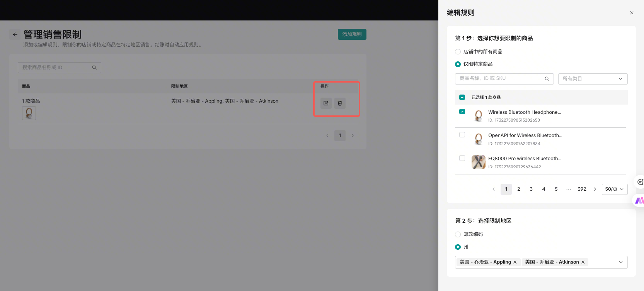Image resolution: width=644 pixels, height=291 pixels.
Task: Click the 添加规则 button
Action: tap(352, 34)
